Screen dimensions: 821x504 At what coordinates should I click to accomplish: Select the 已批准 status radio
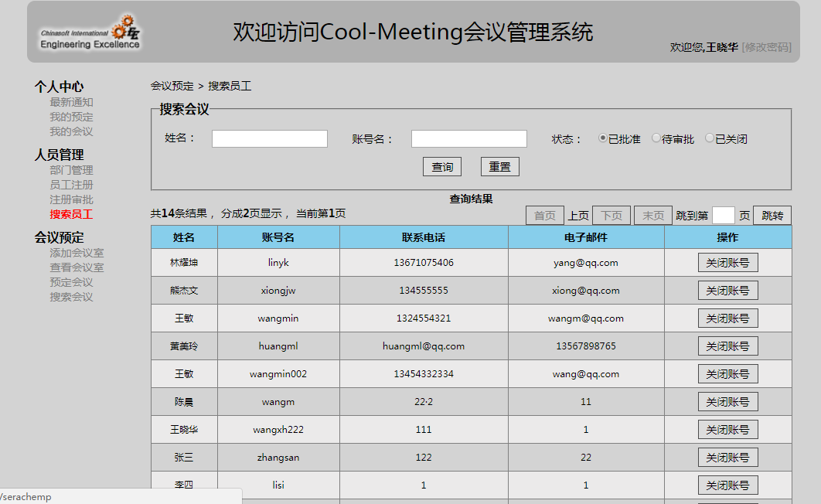pos(603,138)
